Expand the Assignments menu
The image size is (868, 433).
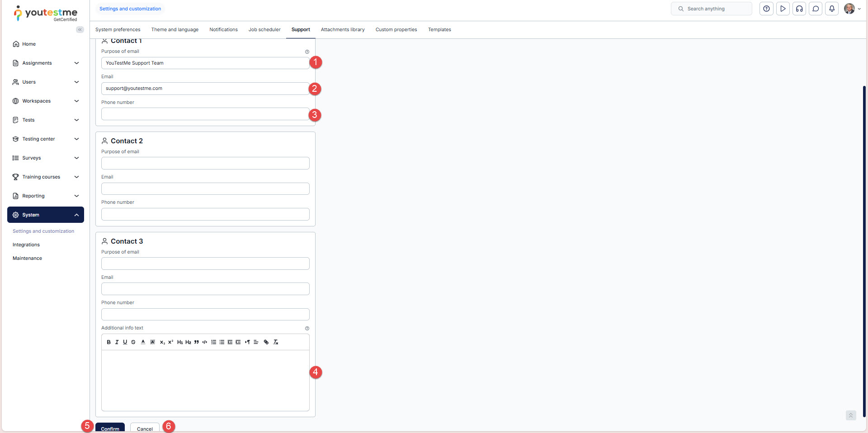[x=46, y=63]
